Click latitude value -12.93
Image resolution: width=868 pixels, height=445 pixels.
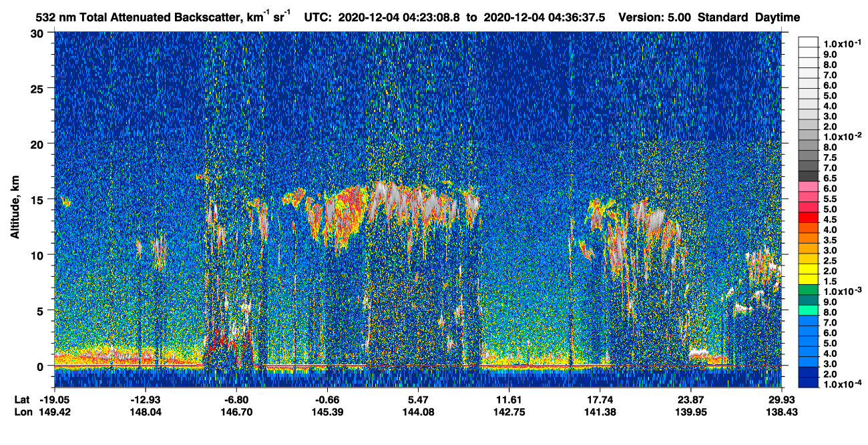pyautogui.click(x=146, y=400)
